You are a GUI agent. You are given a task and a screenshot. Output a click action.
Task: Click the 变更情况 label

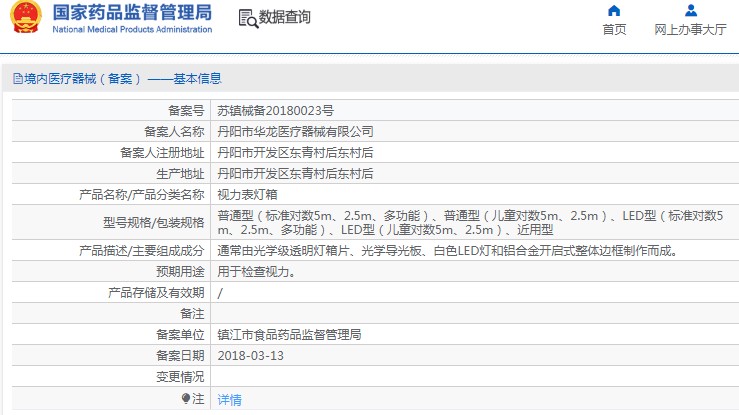pyautogui.click(x=181, y=377)
